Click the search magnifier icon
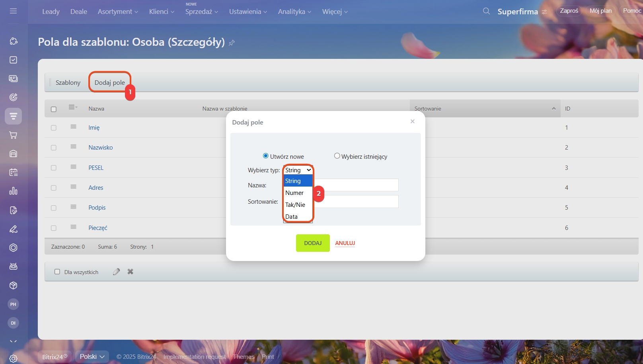 click(486, 11)
